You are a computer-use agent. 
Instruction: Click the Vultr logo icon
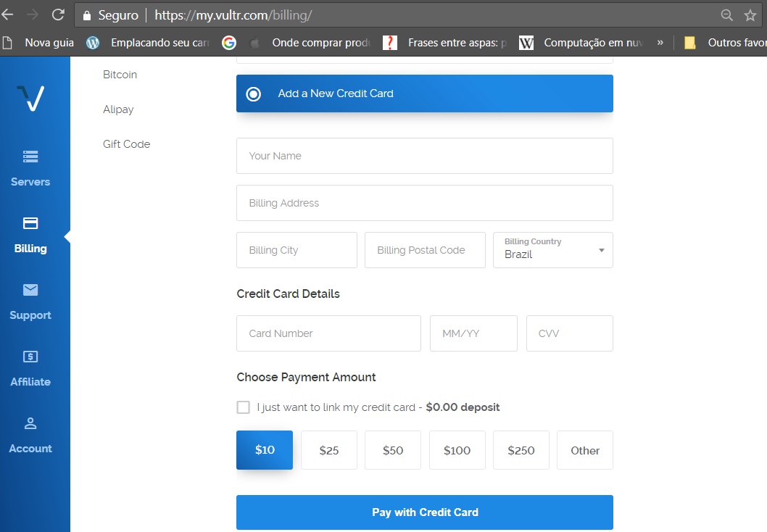point(31,98)
